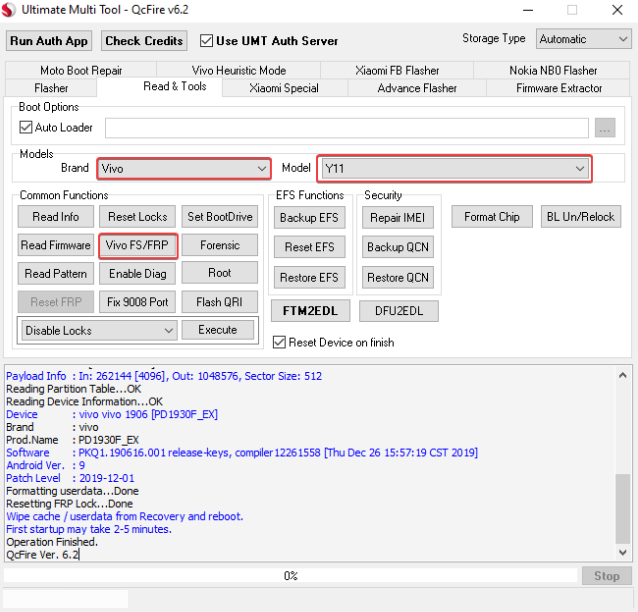Viewport: 638px width, 612px height.
Task: Click the Vivo FS/FRP button
Action: point(138,245)
